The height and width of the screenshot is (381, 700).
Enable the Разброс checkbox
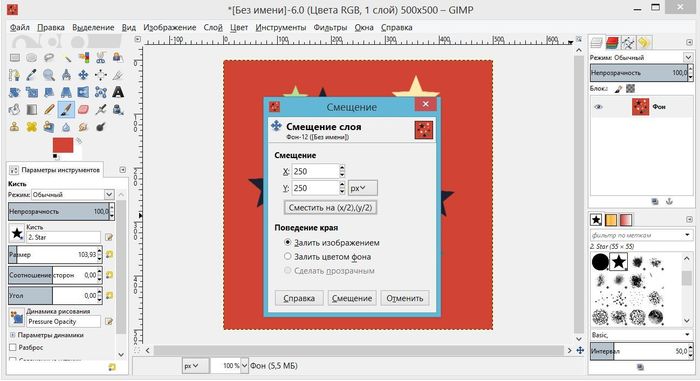[x=12, y=347]
